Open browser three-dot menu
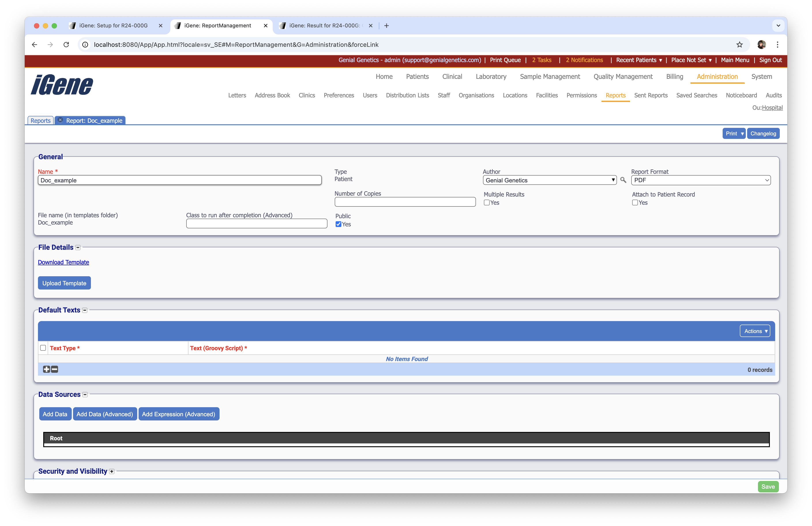The height and width of the screenshot is (526, 812). 778,45
